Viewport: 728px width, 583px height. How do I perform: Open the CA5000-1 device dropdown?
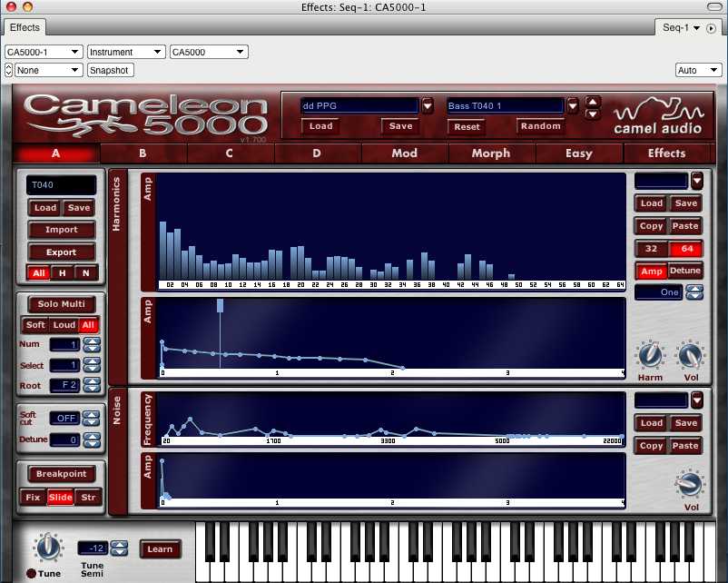pyautogui.click(x=44, y=52)
